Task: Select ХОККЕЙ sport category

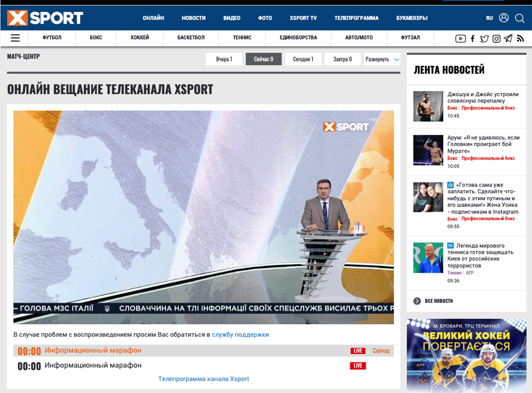Action: [140, 38]
